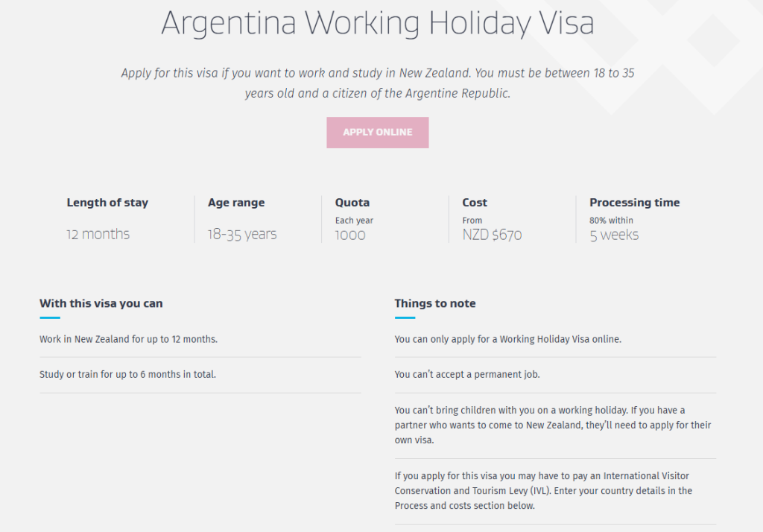Click the can't accept a permanent job note
The width and height of the screenshot is (763, 532).
(x=467, y=375)
